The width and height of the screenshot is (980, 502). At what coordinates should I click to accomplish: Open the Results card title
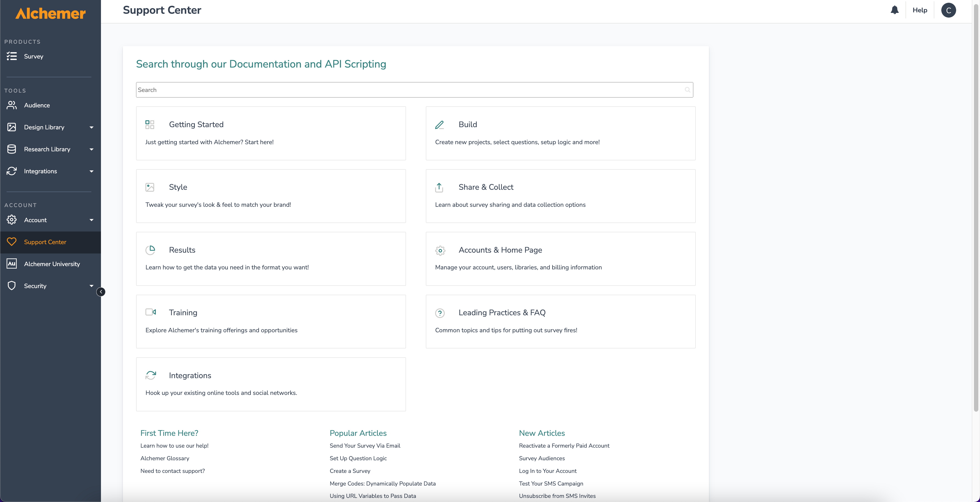pyautogui.click(x=182, y=250)
